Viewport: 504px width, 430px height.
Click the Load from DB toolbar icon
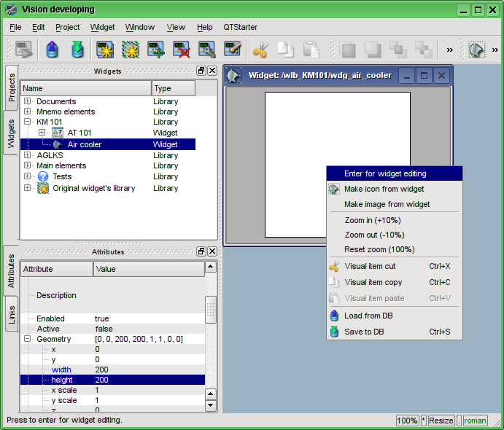tap(53, 50)
